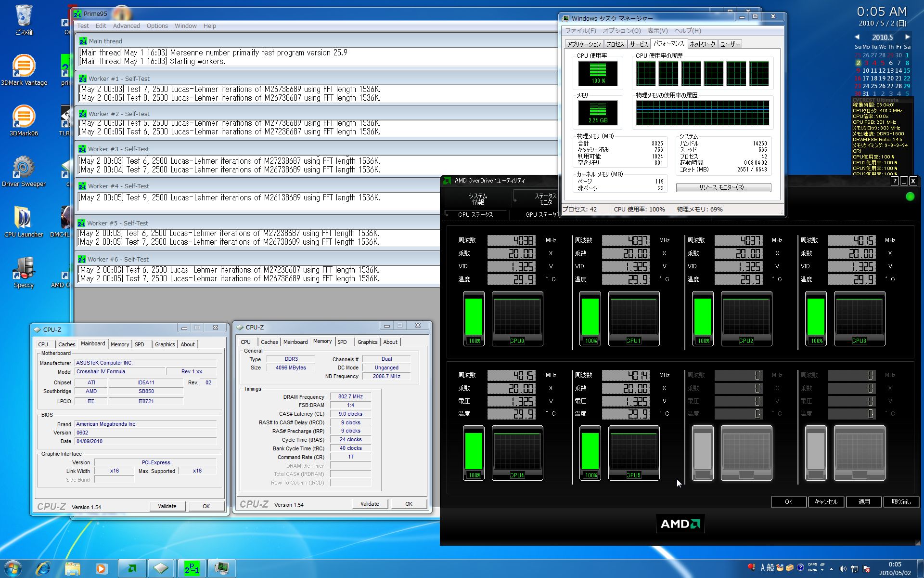This screenshot has width=924, height=578.
Task: Click 適用 (Apply) button in AMD OverDrive
Action: click(x=864, y=502)
